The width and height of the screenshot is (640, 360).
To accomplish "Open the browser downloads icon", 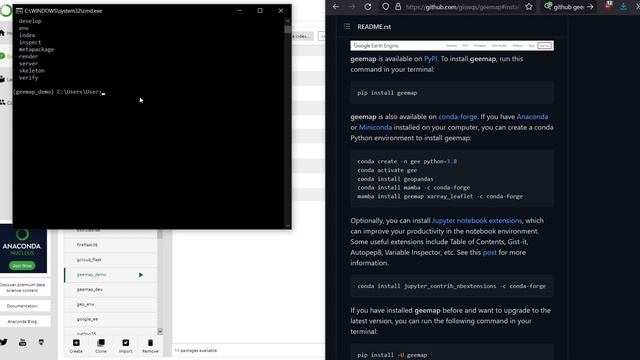I will click(x=623, y=7).
